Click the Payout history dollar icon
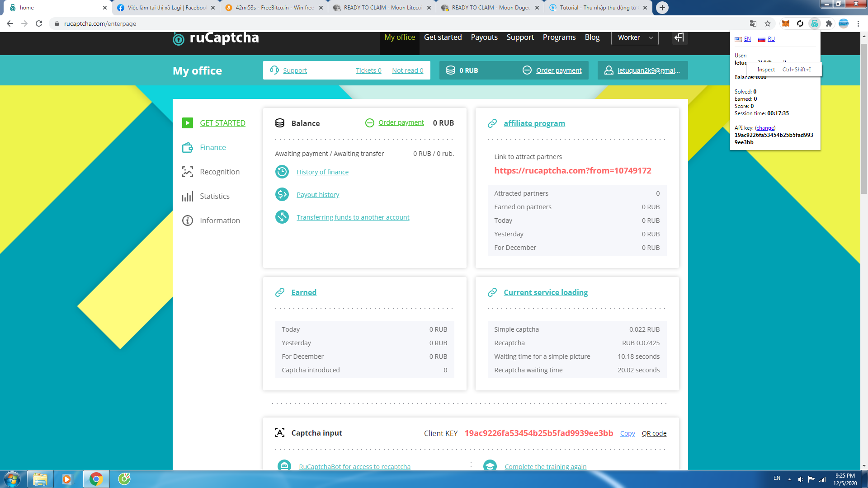The width and height of the screenshot is (868, 488). coord(282,194)
